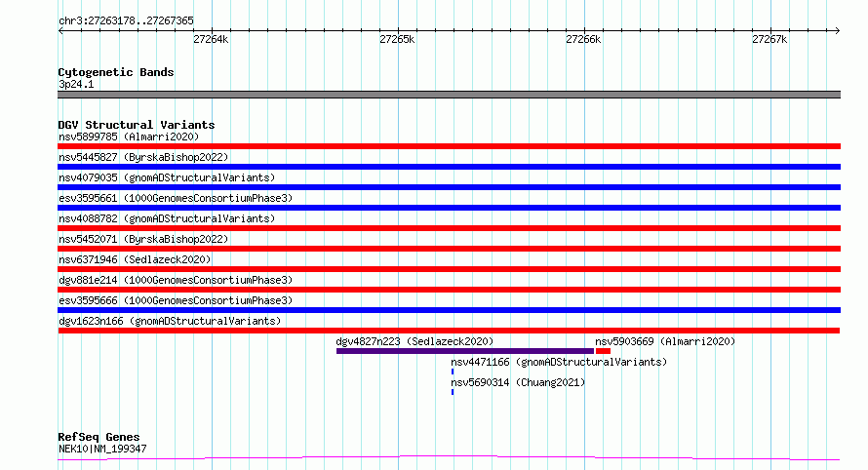Image resolution: width=868 pixels, height=470 pixels.
Task: Open nsv6371946 (Sedlazeck2020) variant label
Action: tap(135, 259)
